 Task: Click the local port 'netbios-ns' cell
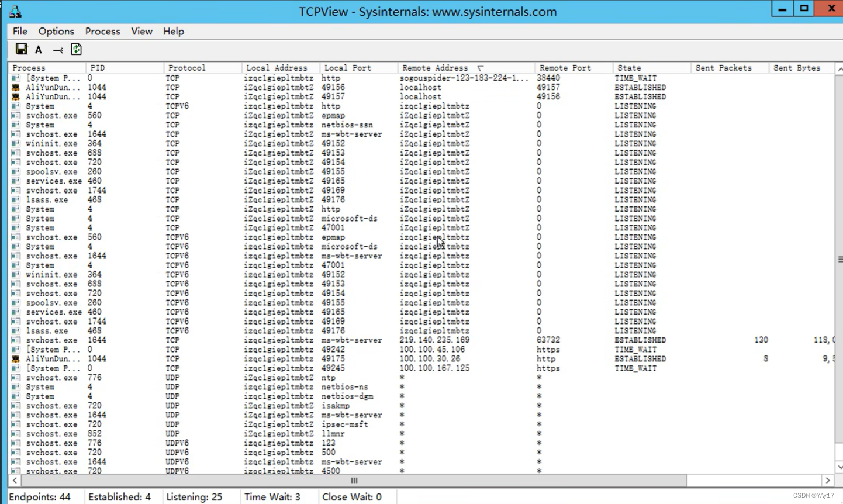pyautogui.click(x=345, y=387)
